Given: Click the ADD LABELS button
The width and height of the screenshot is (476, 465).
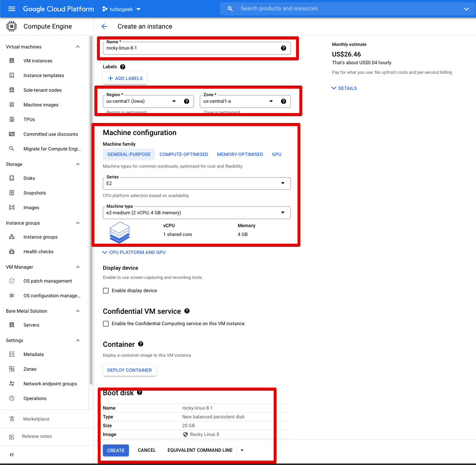Looking at the screenshot, I should click(x=125, y=78).
